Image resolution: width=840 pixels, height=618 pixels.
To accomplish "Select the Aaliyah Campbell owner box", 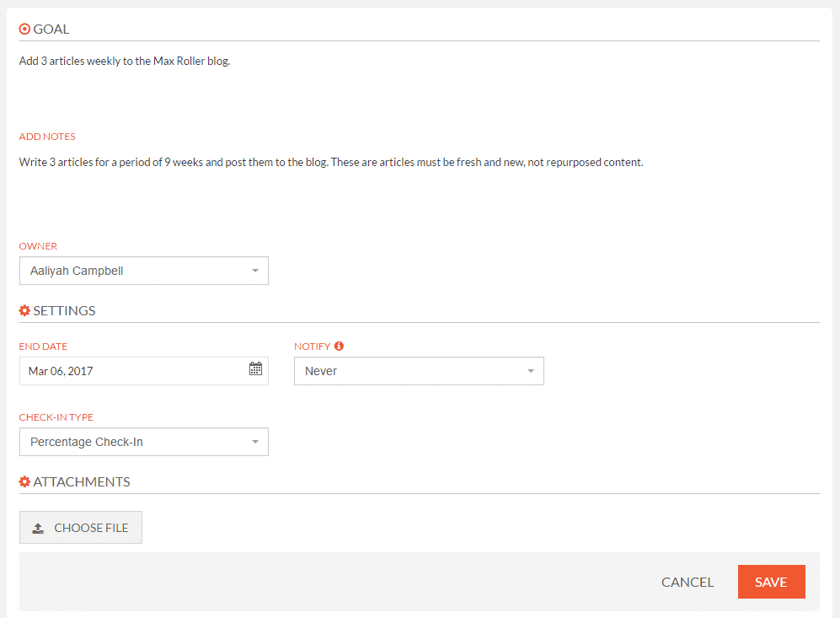I will pos(144,271).
